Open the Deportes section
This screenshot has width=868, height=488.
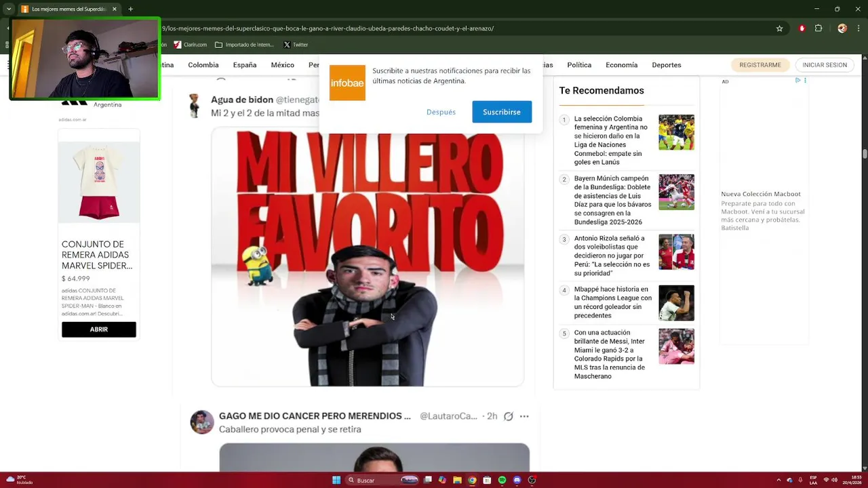667,65
